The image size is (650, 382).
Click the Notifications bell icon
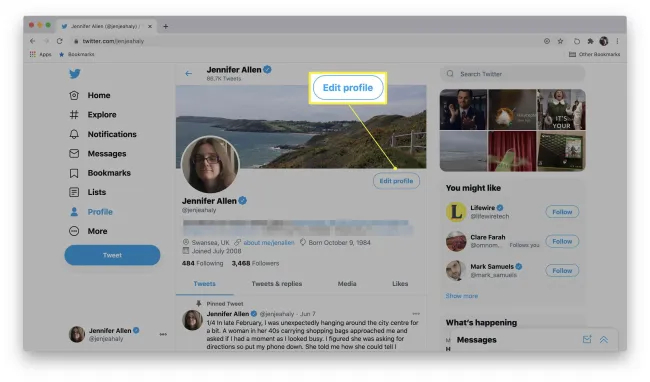tap(74, 134)
